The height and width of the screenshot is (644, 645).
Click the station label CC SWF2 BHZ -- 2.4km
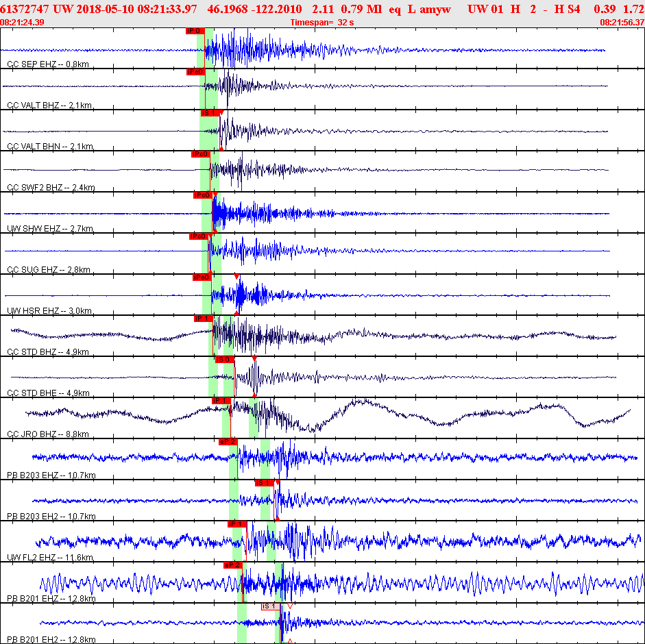51,188
